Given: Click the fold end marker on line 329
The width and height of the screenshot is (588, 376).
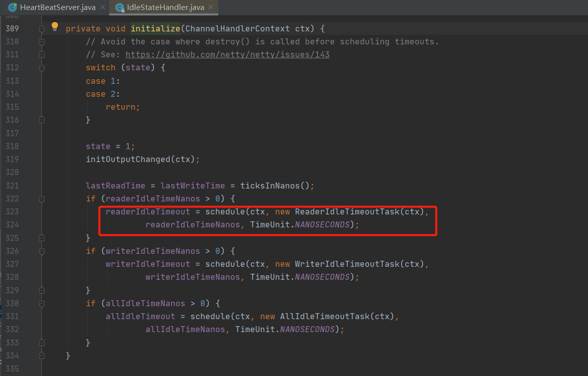Looking at the screenshot, I should point(42,290).
